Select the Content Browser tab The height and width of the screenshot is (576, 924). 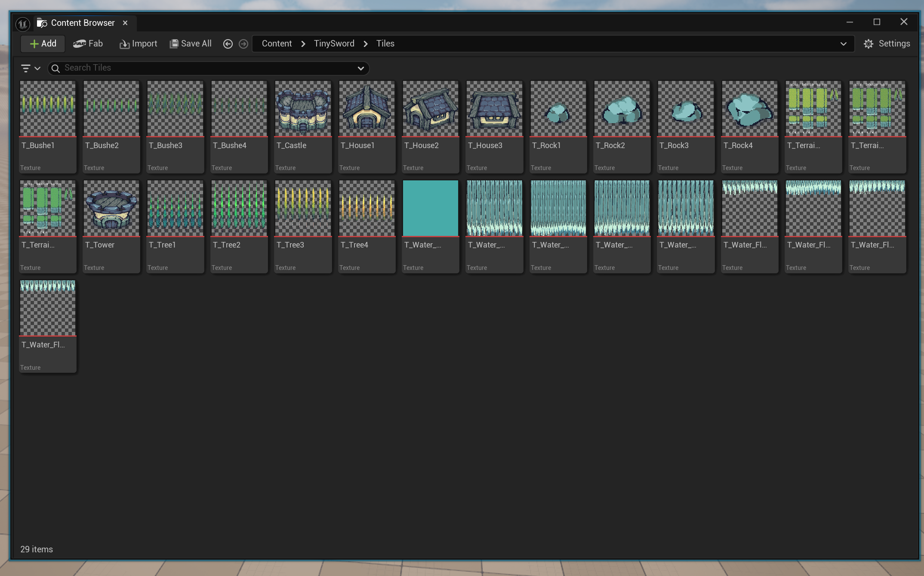pyautogui.click(x=83, y=23)
